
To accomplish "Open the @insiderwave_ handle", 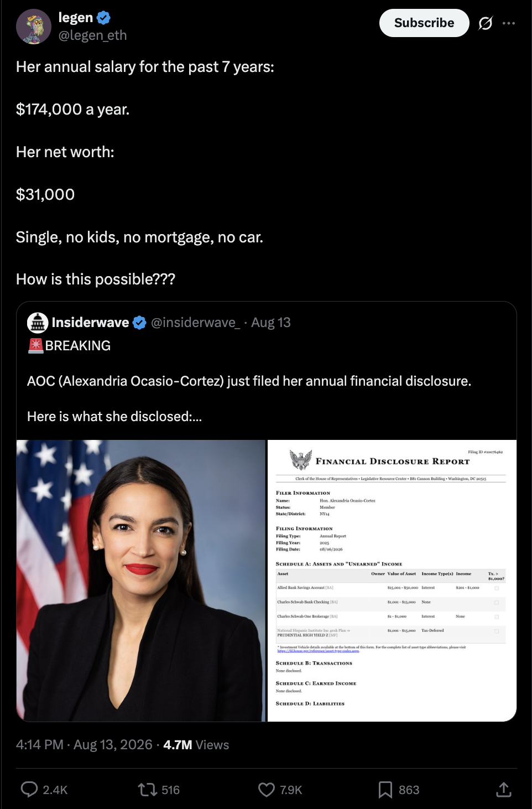I will (x=196, y=323).
